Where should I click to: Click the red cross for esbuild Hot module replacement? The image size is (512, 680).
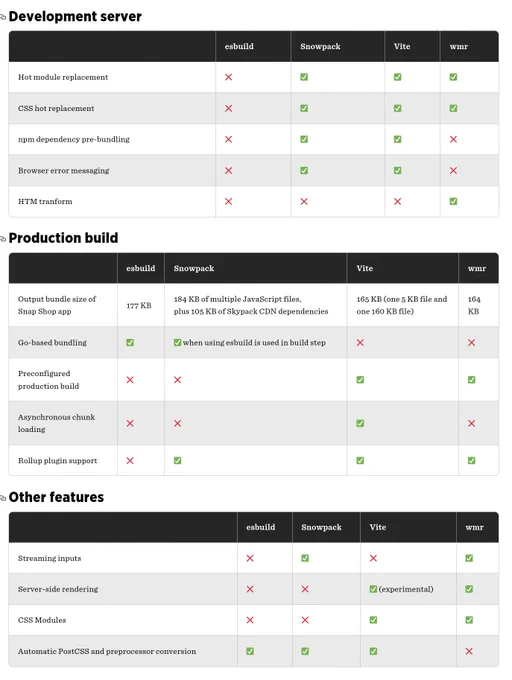coord(228,77)
